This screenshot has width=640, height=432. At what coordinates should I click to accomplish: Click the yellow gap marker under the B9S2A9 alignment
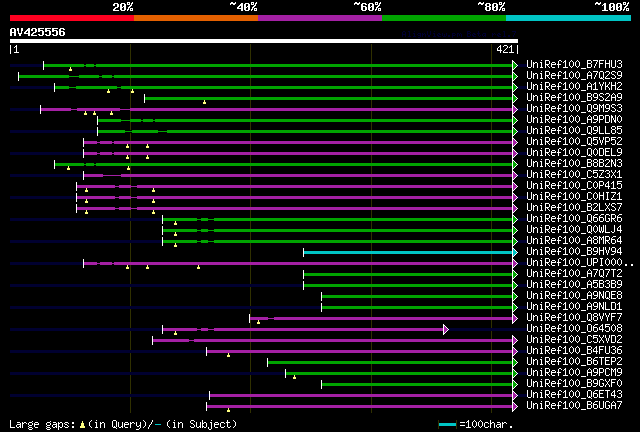[x=204, y=102]
